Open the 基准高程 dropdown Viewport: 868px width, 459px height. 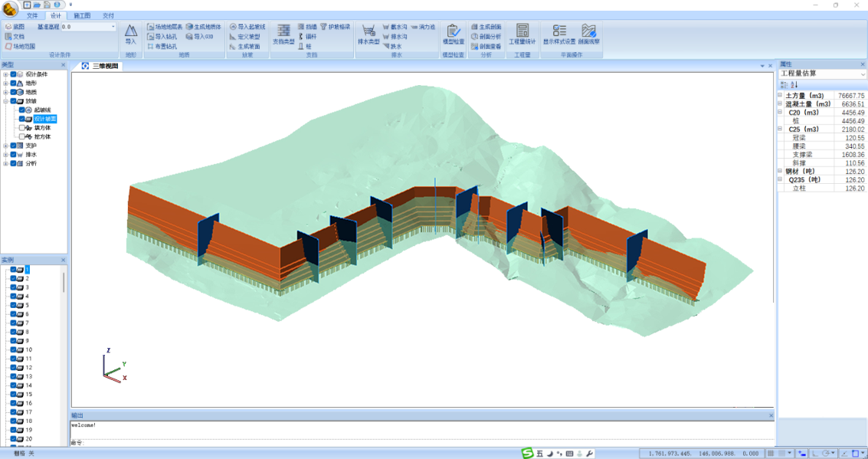click(x=113, y=27)
